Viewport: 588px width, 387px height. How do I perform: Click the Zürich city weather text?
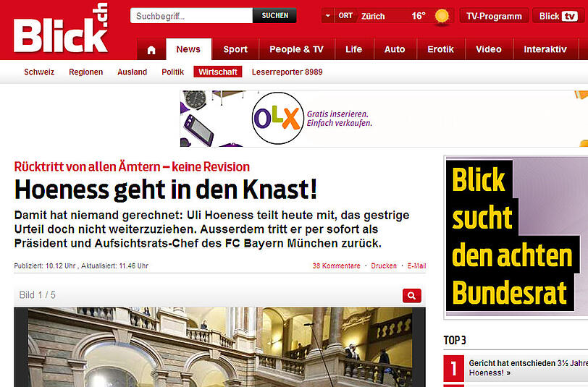(373, 16)
